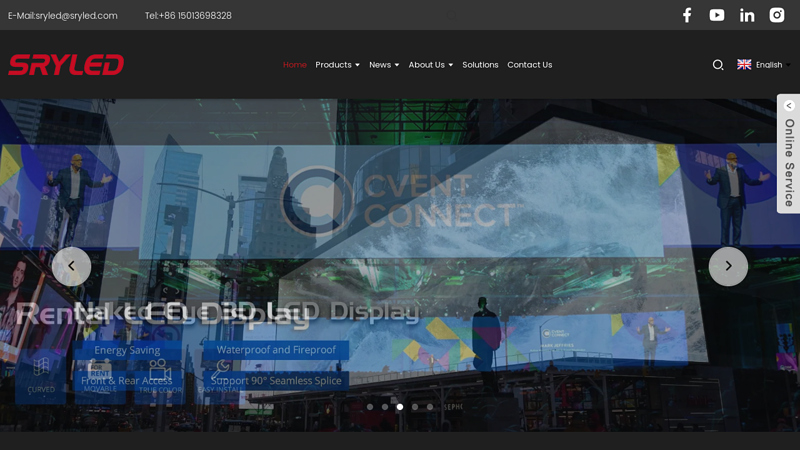Go to the Home menu item
This screenshot has height=450, width=800.
pos(295,65)
